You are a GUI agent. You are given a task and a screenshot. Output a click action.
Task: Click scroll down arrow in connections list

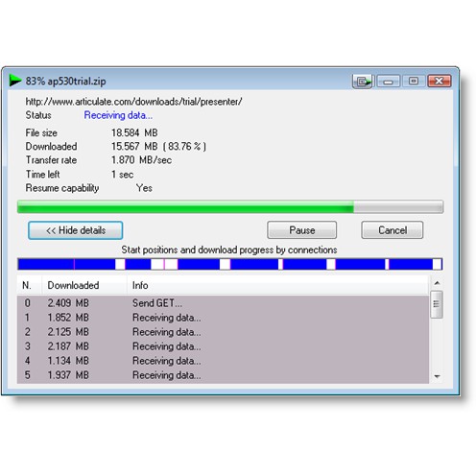pos(437,376)
